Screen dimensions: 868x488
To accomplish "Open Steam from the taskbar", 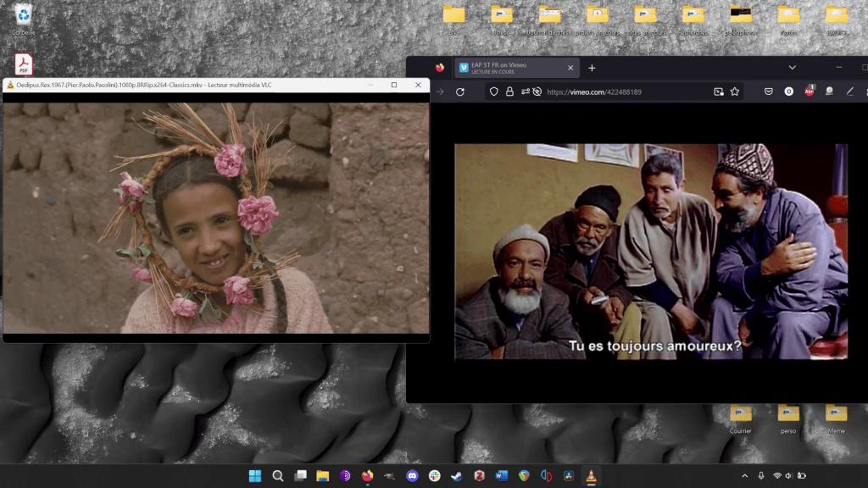I will click(457, 476).
